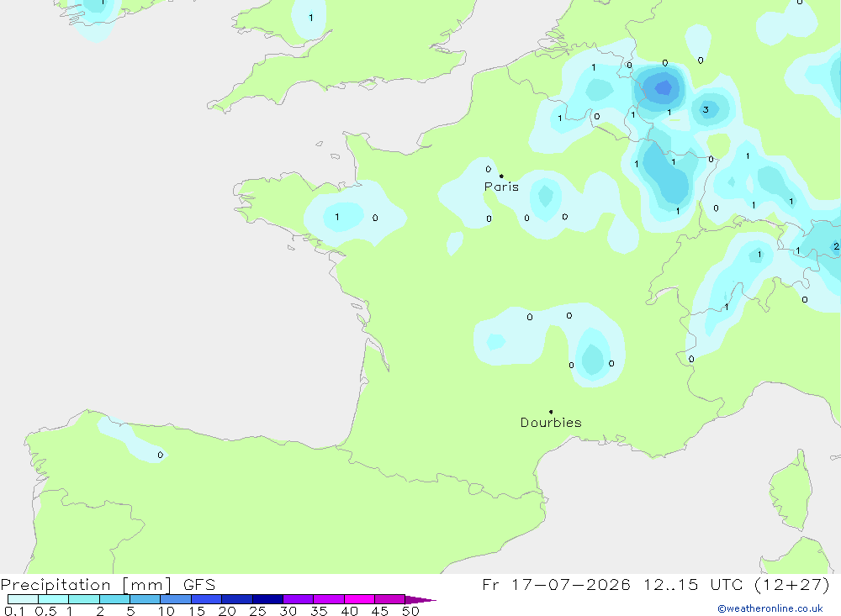The height and width of the screenshot is (616, 841).
Task: Click the legend value '0.5'
Action: (45, 611)
